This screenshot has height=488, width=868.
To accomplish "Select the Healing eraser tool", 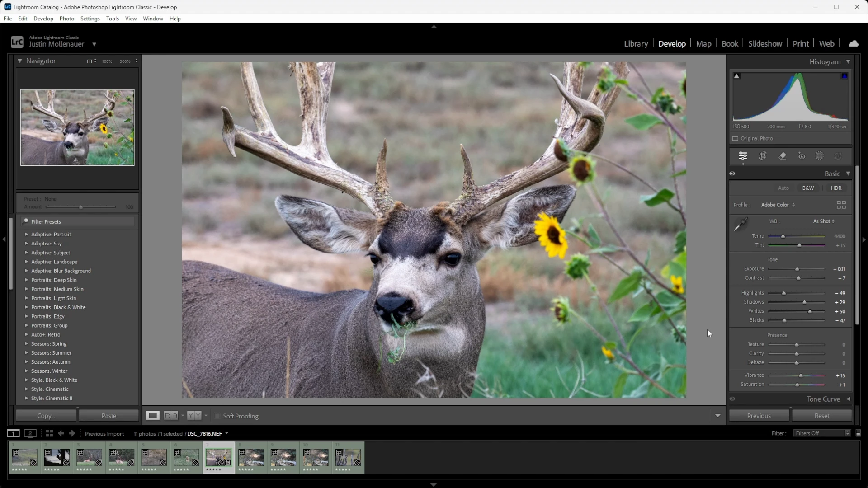I will tap(783, 156).
